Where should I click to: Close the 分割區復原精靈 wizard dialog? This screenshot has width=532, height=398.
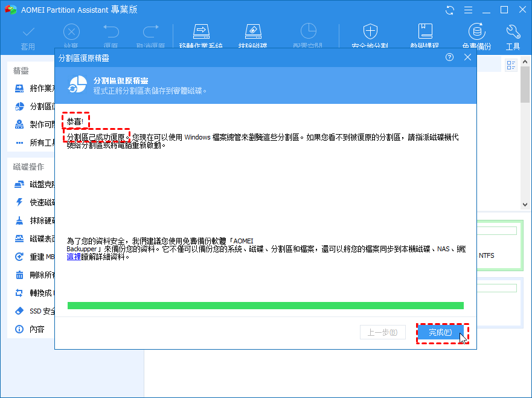tap(467, 57)
